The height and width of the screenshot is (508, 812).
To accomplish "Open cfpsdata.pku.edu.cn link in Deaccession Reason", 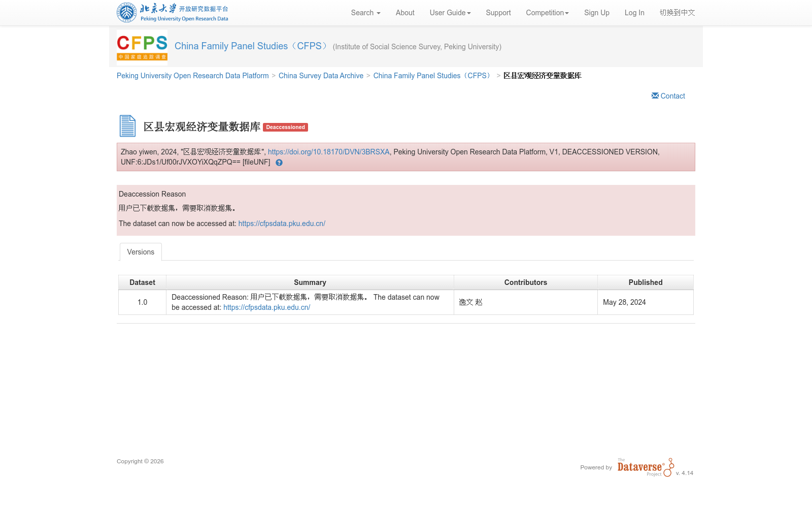I will pos(282,224).
